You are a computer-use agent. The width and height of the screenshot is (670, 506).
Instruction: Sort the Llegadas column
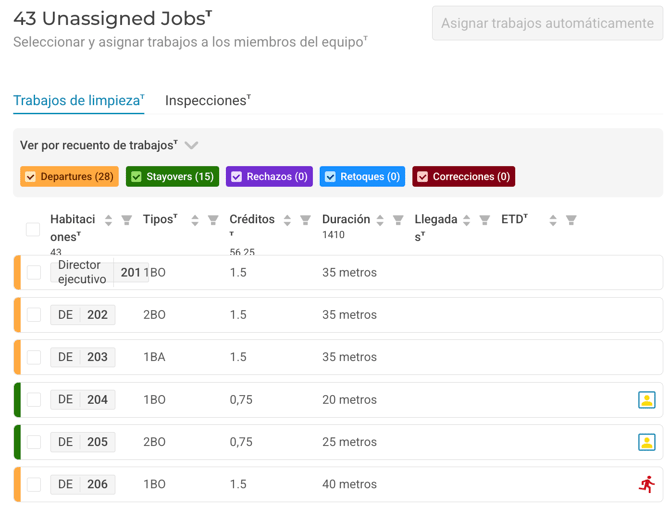[x=466, y=220]
